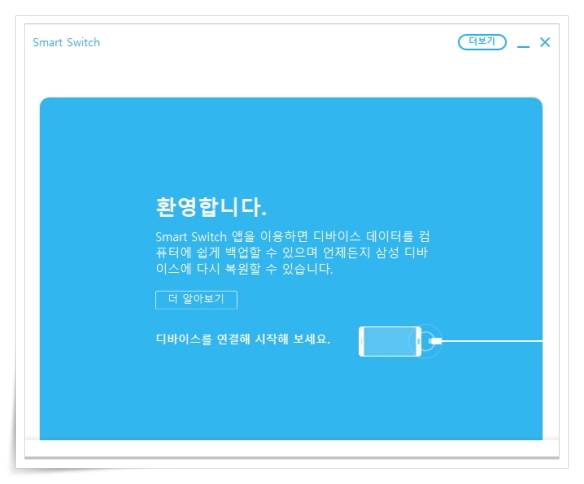
Task: Click the 환영합니다. heading
Action: click(211, 207)
